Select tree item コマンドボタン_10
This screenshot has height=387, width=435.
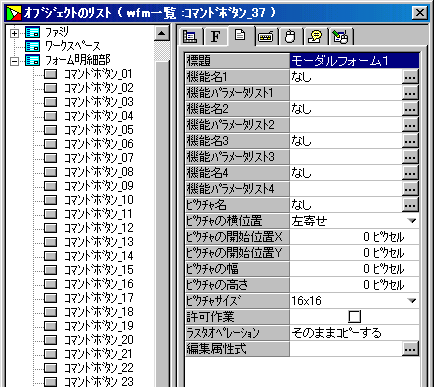point(99,200)
